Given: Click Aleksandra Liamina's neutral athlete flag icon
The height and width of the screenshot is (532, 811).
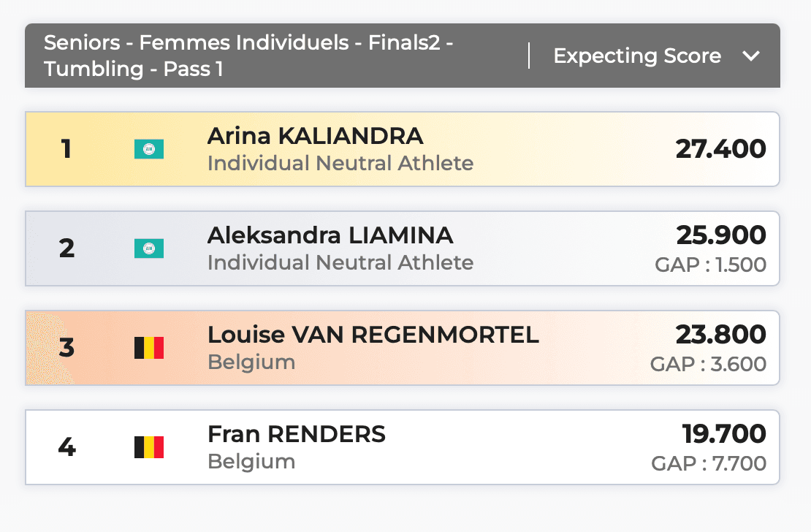Looking at the screenshot, I should pyautogui.click(x=149, y=249).
